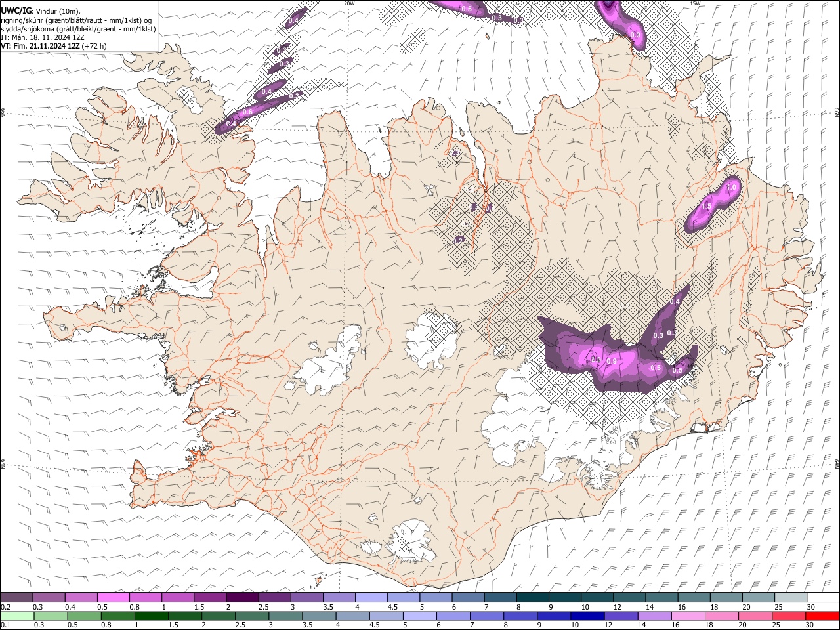Select the dark teal swatch labeled 8 in upper legend
This screenshot has height=630, width=840.
[x=532, y=598]
